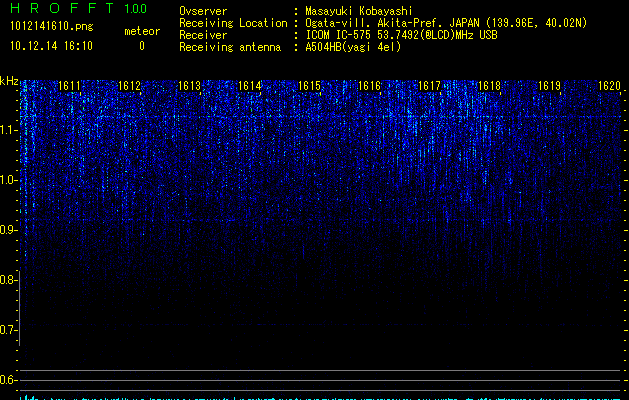Click the 1614 time marker
Screen dimensions: 629x400
tap(249, 86)
